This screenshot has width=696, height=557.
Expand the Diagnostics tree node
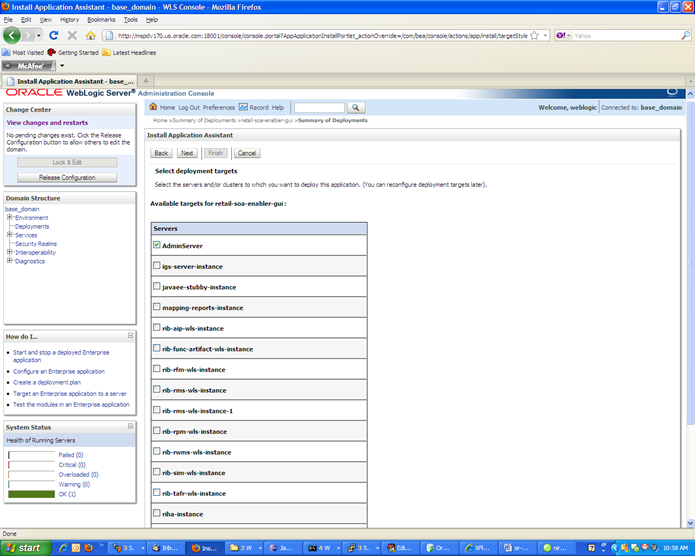click(x=9, y=261)
